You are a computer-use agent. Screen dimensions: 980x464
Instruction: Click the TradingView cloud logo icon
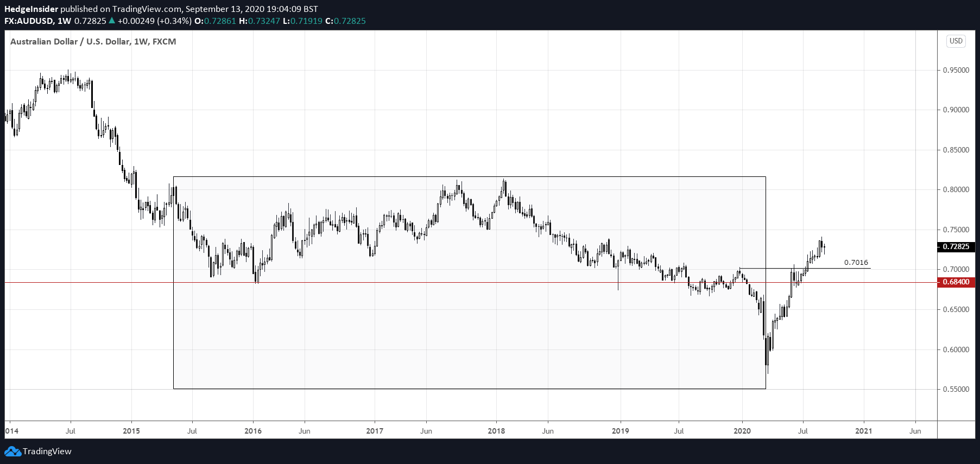12,452
